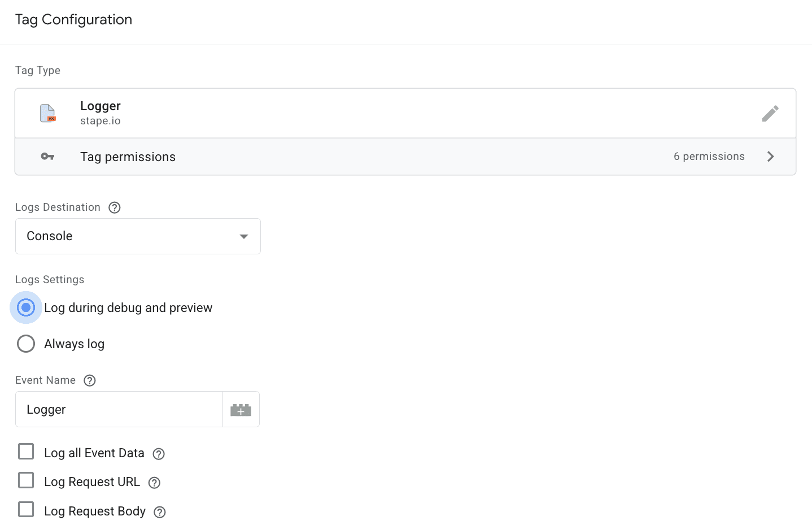Show help for Log all Event Data

tap(159, 454)
